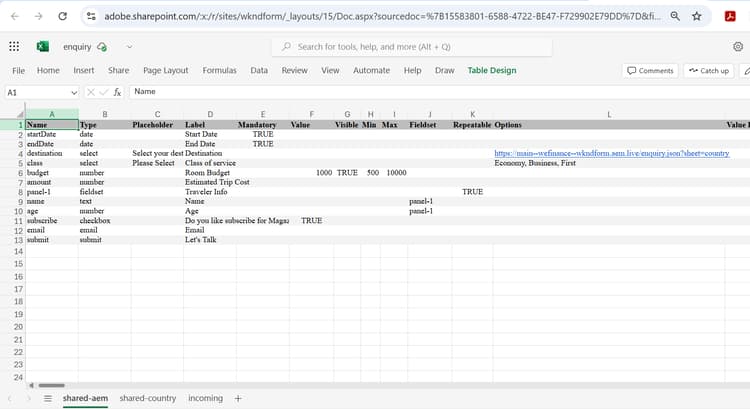Viewport: 750px width, 409px height.
Task: Open the Name Box dropdown arrow
Action: pyautogui.click(x=74, y=92)
